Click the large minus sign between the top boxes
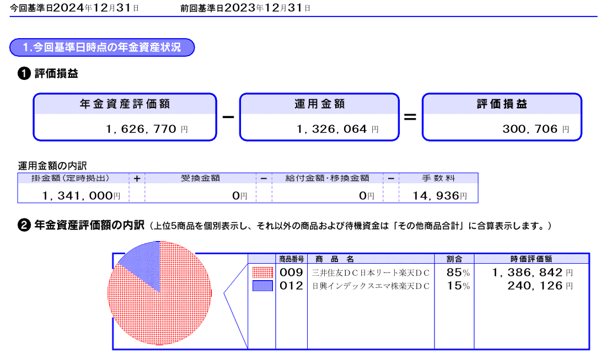Viewport: 601px width, 364px height. [228, 117]
